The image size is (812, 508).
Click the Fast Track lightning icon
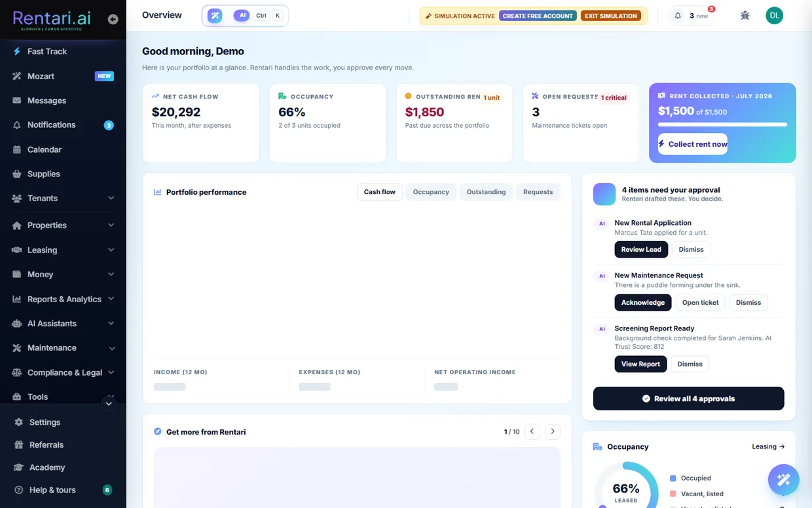(x=17, y=51)
